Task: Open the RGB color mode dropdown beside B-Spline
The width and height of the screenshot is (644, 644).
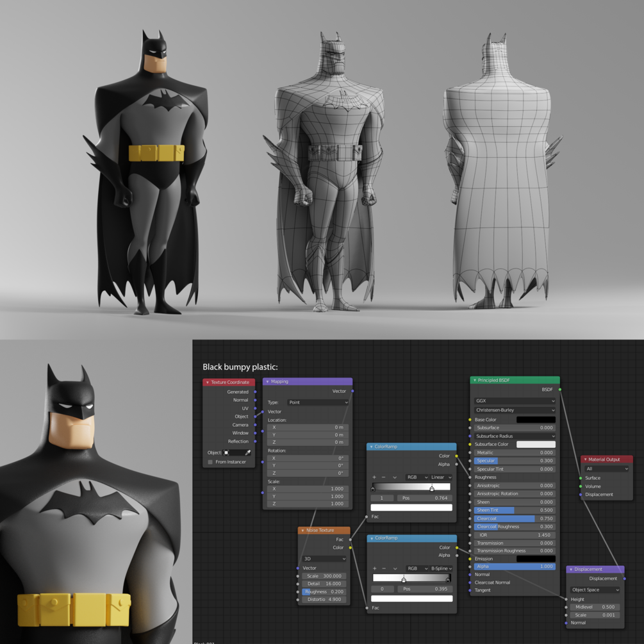Action: [418, 568]
